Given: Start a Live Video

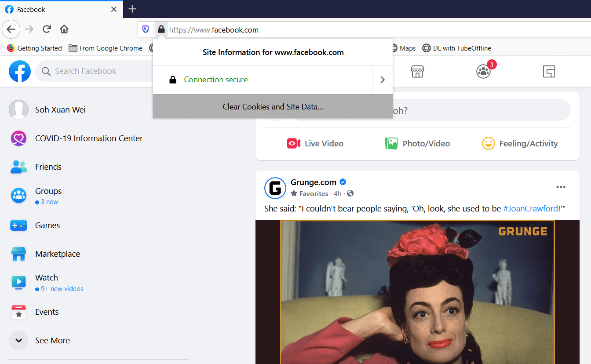Looking at the screenshot, I should point(315,143).
